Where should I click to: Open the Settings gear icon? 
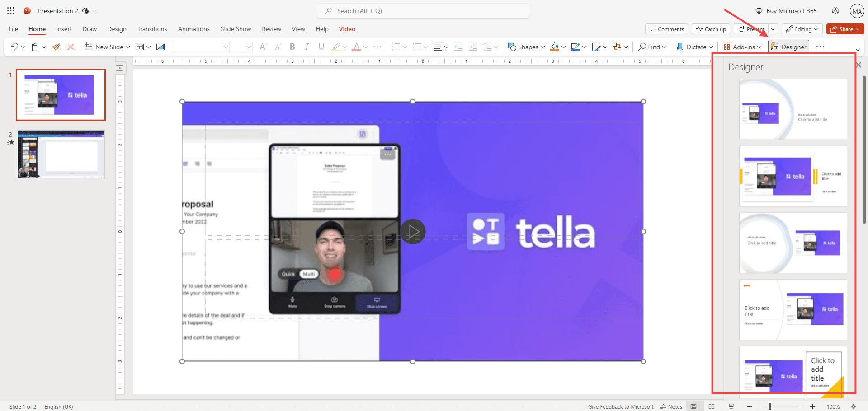coord(835,11)
